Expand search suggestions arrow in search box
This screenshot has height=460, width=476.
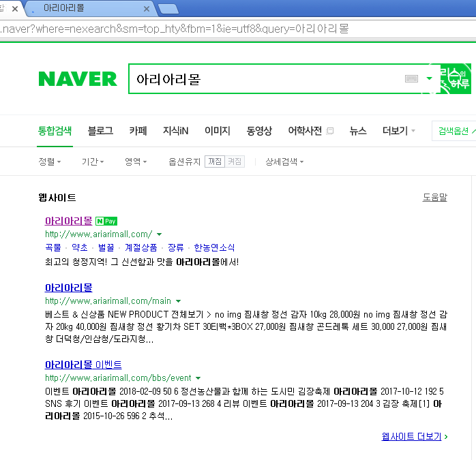point(429,78)
